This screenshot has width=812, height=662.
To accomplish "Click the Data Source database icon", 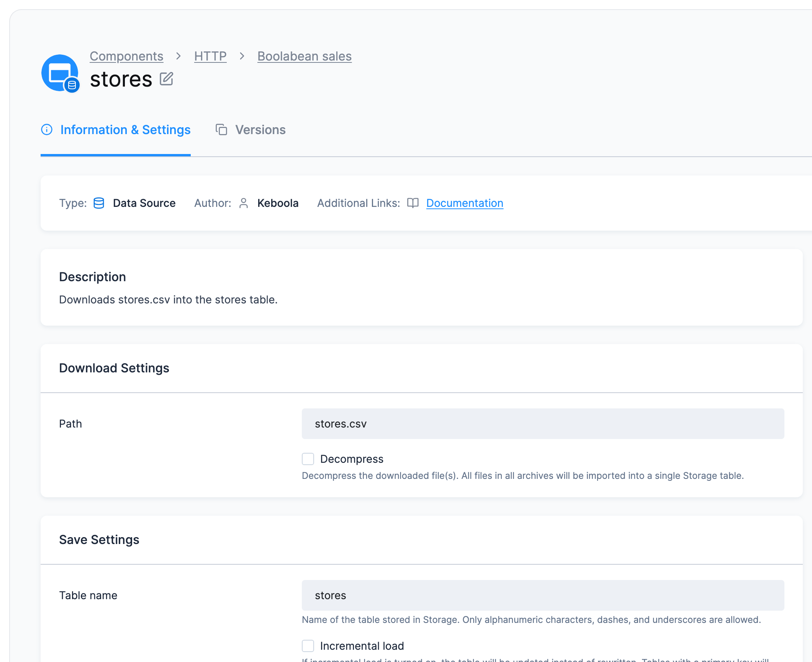I will (x=99, y=203).
